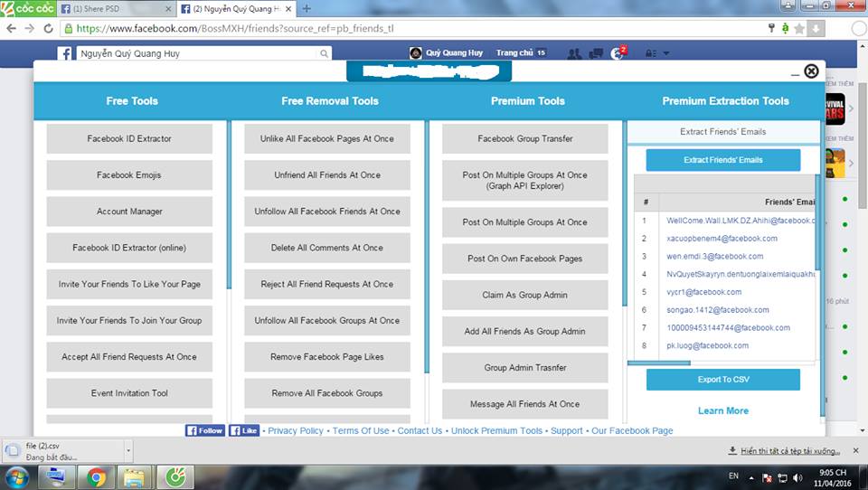868x490 pixels.
Task: Open Account Manager tool
Action: pyautogui.click(x=129, y=212)
